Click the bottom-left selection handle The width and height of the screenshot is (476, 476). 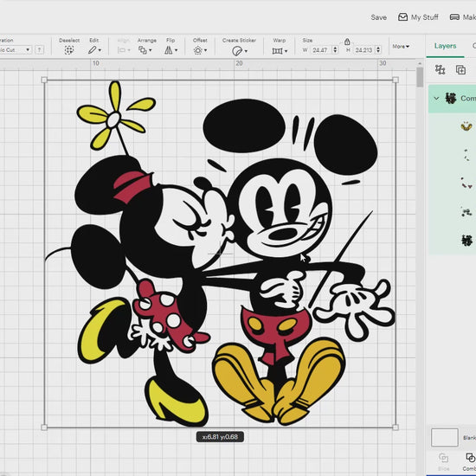44,428
